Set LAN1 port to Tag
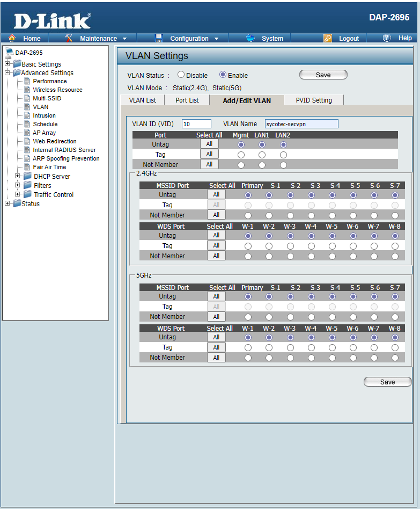The height and width of the screenshot is (509, 420). click(x=262, y=155)
